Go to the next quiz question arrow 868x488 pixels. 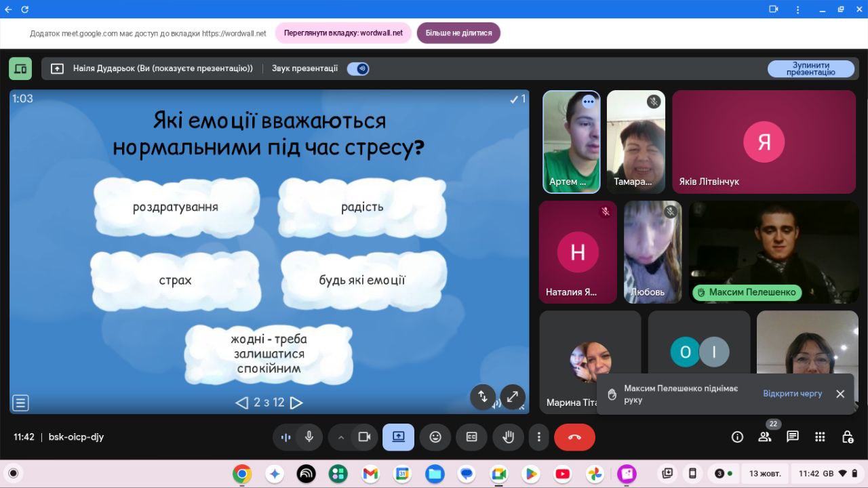296,403
